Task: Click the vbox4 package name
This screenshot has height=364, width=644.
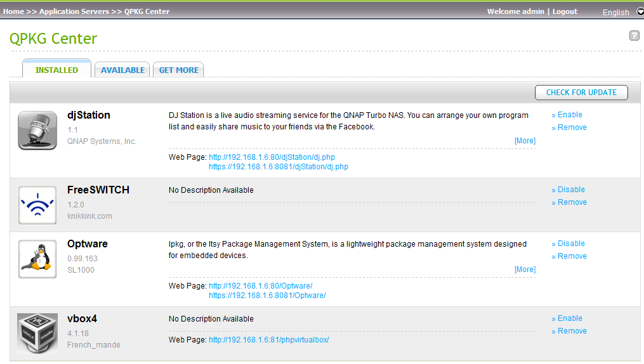Action: point(82,318)
